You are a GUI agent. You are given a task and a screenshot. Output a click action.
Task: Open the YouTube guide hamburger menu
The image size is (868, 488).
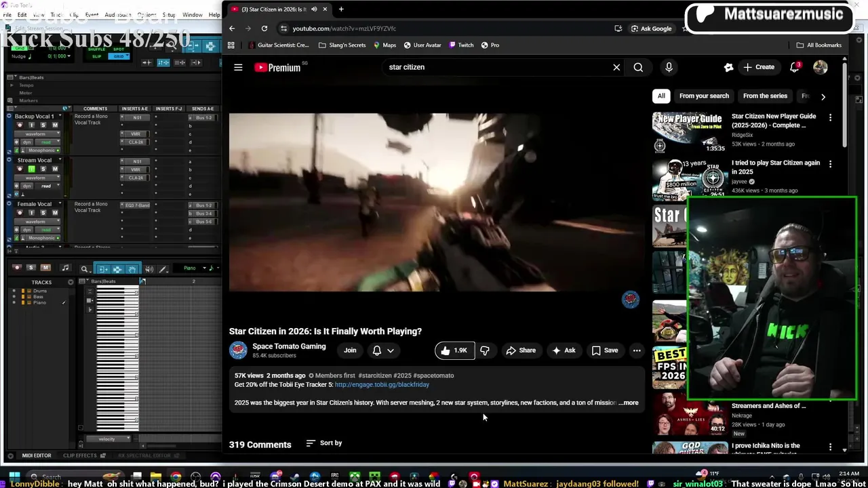[x=238, y=67]
